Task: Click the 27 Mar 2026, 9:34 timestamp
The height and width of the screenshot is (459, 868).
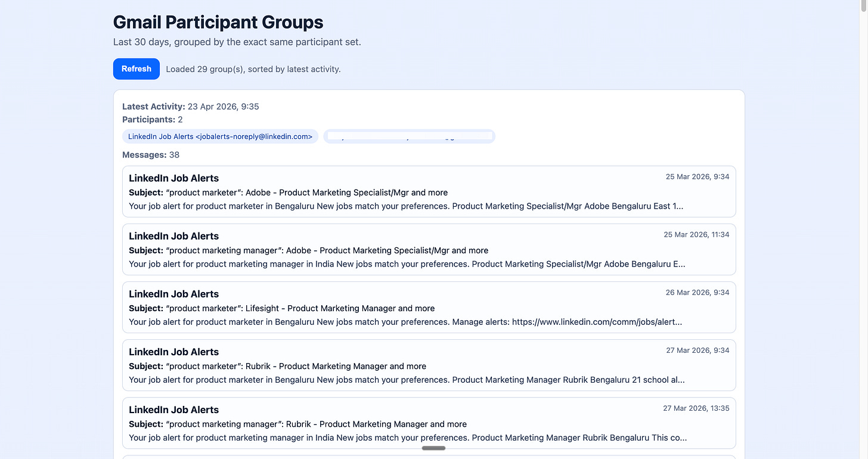Action: 697,350
